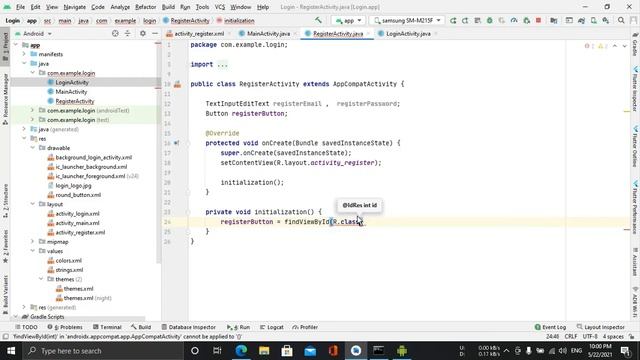
Task: Open File Explorer from the taskbar
Action: (x=264, y=351)
